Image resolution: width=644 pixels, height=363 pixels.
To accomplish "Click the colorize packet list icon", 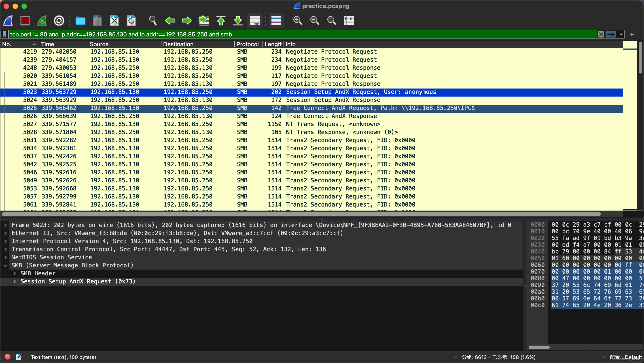I will pos(276,21).
